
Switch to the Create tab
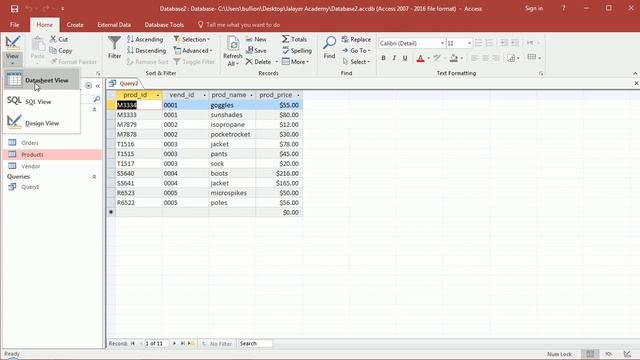[x=75, y=24]
